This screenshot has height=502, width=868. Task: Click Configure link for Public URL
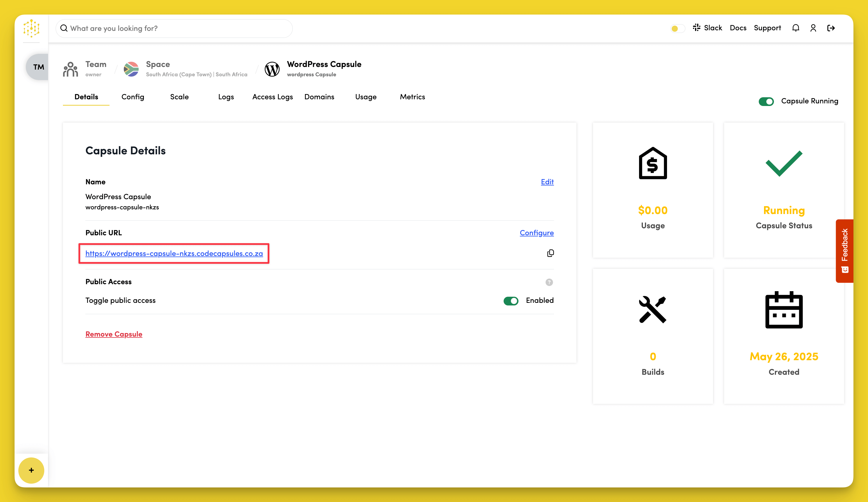coord(536,233)
